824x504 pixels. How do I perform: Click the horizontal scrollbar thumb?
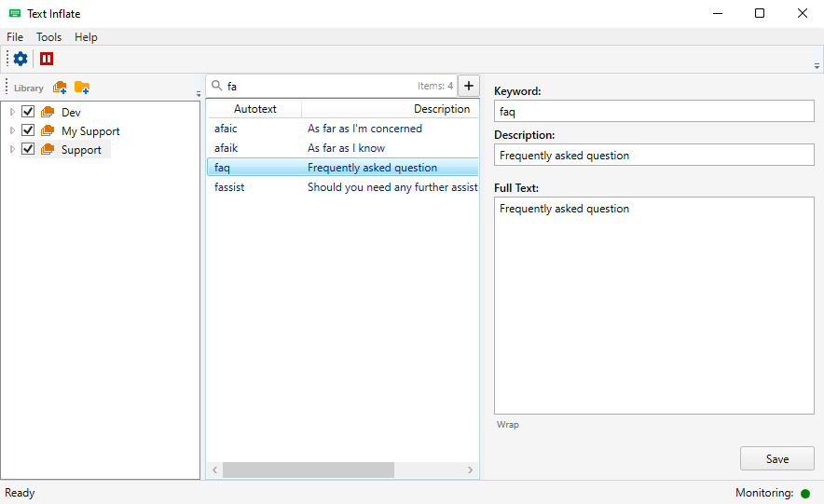[x=309, y=470]
